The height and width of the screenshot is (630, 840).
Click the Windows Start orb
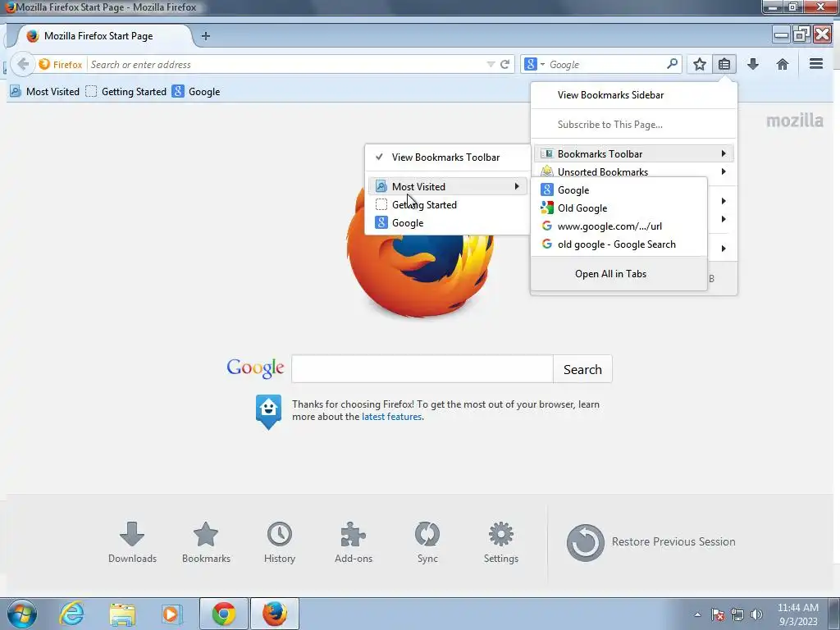point(22,614)
